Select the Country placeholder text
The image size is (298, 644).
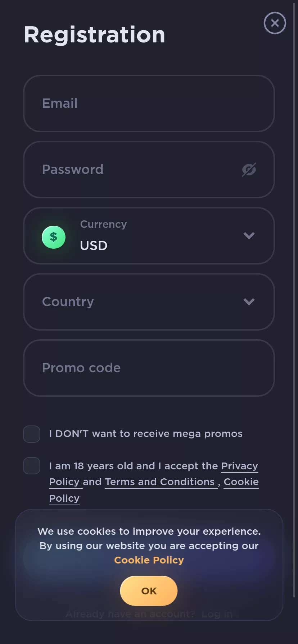68,302
